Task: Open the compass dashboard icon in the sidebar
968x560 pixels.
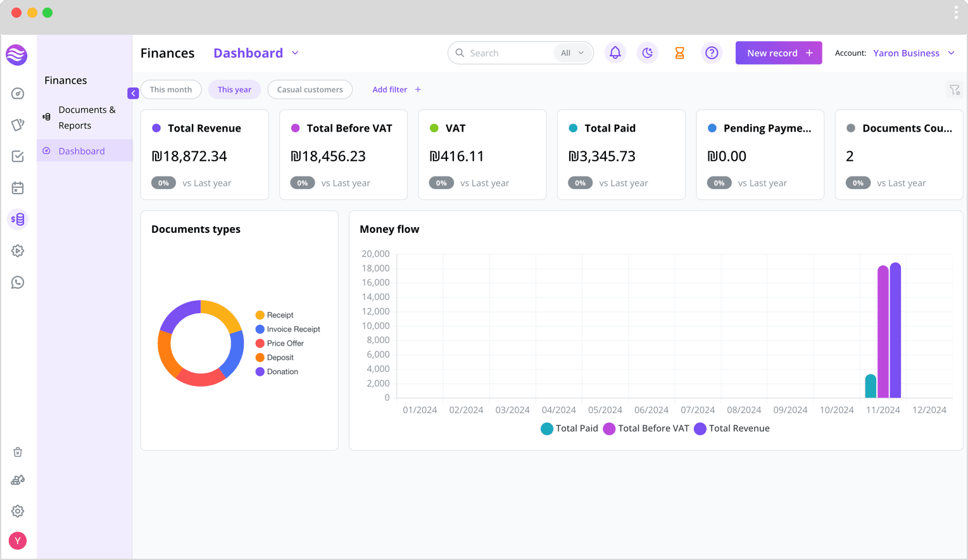Action: pos(18,94)
